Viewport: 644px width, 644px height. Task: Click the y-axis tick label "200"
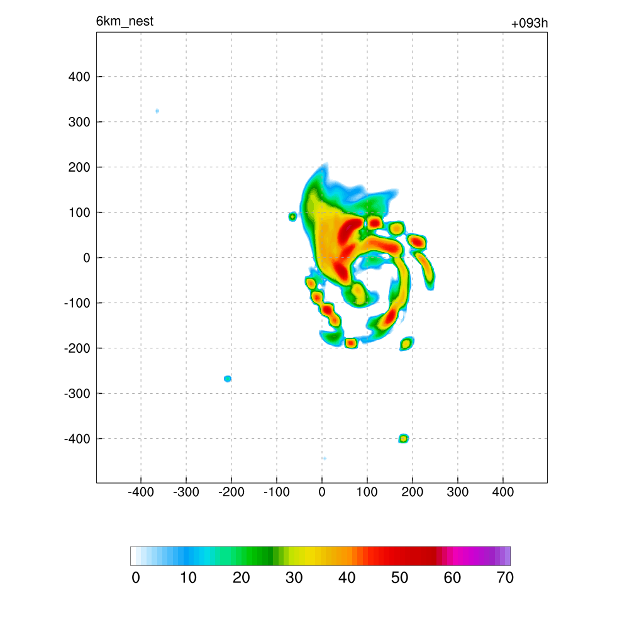point(79,167)
